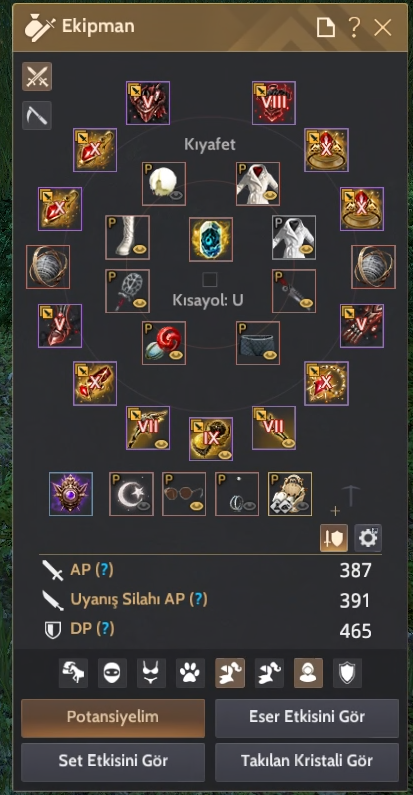
Task: Open Eser Etkisini Gör
Action: (x=307, y=718)
